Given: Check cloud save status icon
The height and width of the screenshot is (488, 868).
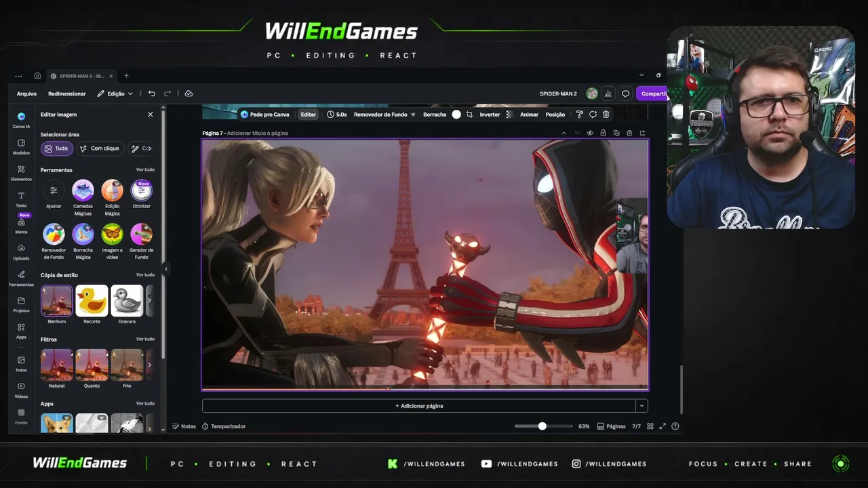Looking at the screenshot, I should pyautogui.click(x=189, y=94).
